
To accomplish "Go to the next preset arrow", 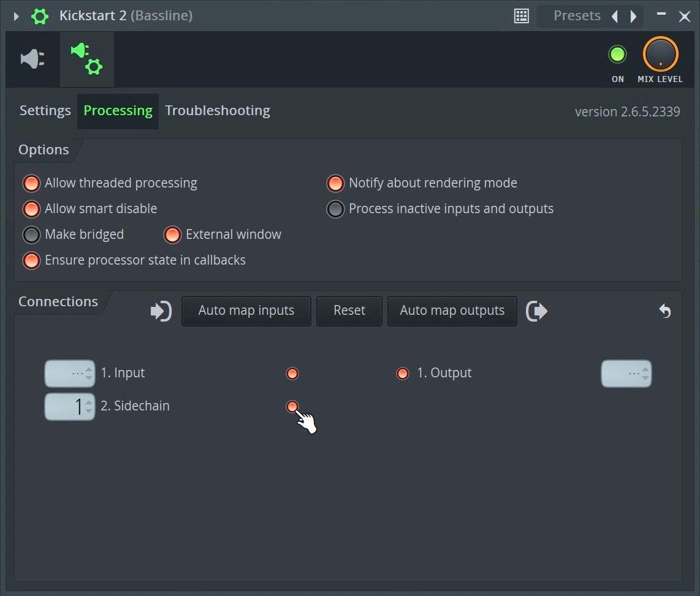I will (x=633, y=16).
